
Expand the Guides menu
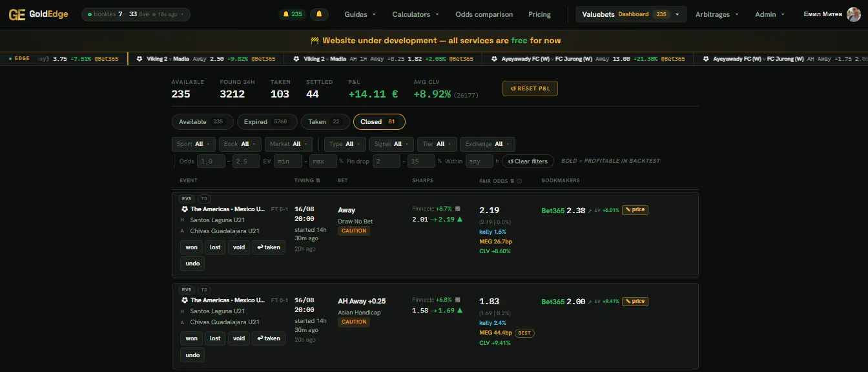coord(360,14)
